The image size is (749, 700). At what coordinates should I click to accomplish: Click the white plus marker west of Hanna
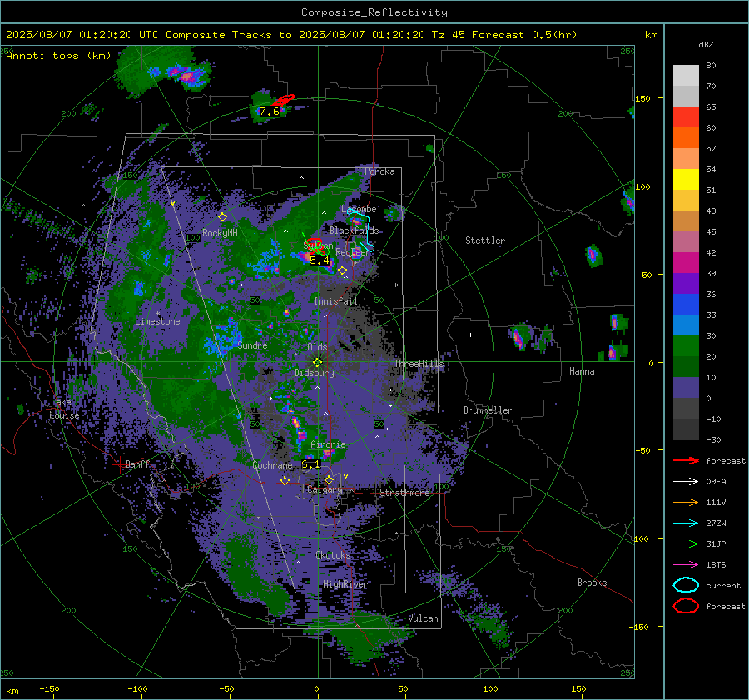pyautogui.click(x=470, y=335)
